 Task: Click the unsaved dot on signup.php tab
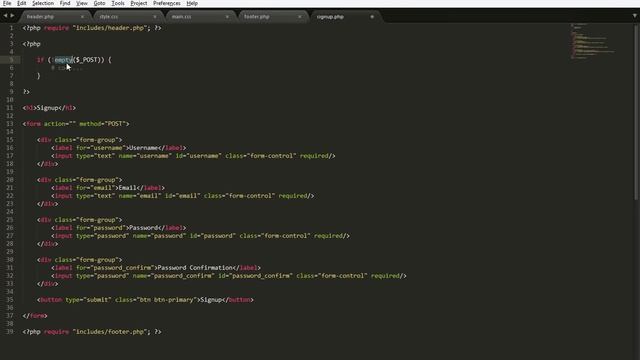tap(372, 17)
